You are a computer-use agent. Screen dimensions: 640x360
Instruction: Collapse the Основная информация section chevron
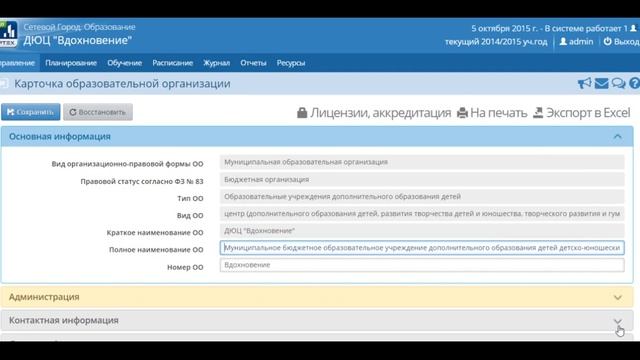[618, 137]
